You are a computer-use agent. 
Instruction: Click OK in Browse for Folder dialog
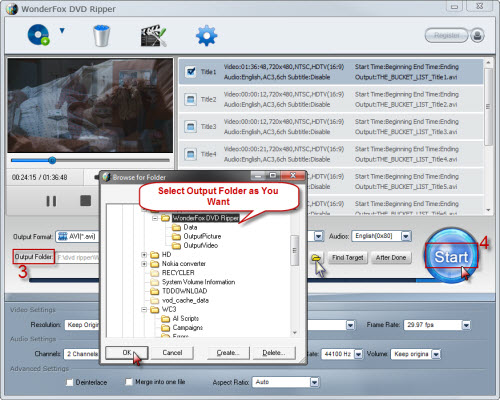pos(127,353)
